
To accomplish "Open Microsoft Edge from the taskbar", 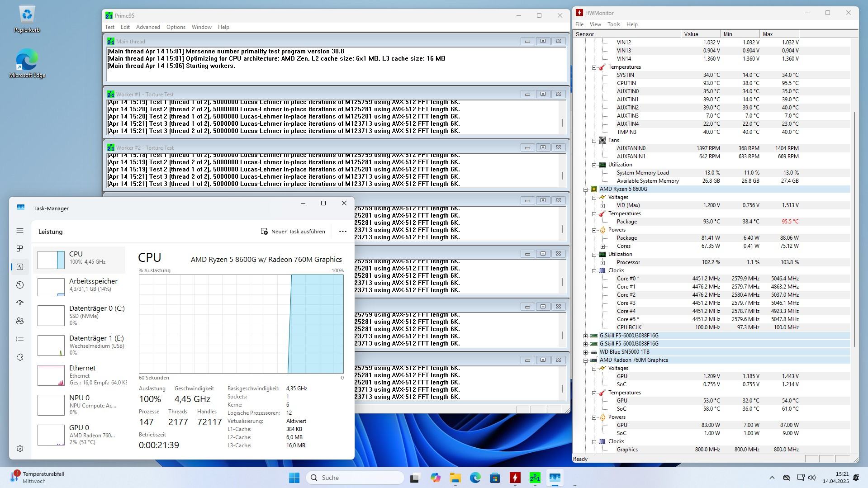I will [x=475, y=478].
